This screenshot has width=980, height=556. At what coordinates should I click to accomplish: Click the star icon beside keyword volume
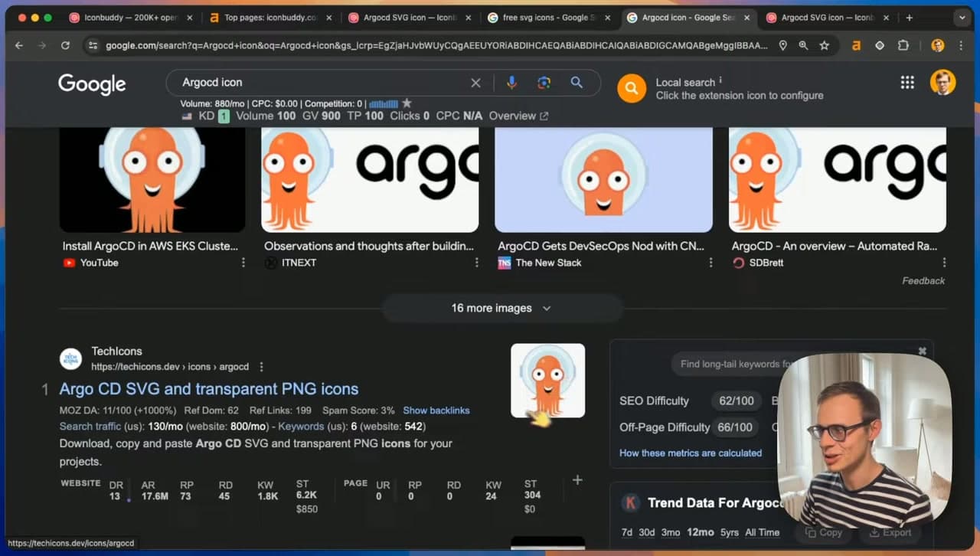tap(407, 103)
